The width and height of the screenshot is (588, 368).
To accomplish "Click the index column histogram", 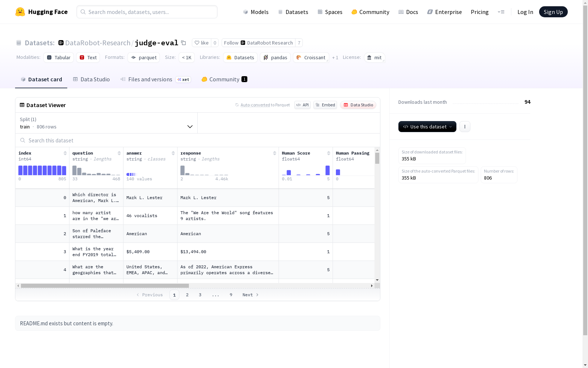I will click(42, 170).
